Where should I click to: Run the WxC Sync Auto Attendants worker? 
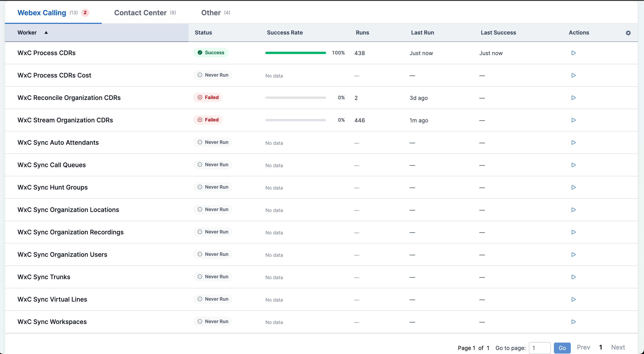click(x=573, y=142)
